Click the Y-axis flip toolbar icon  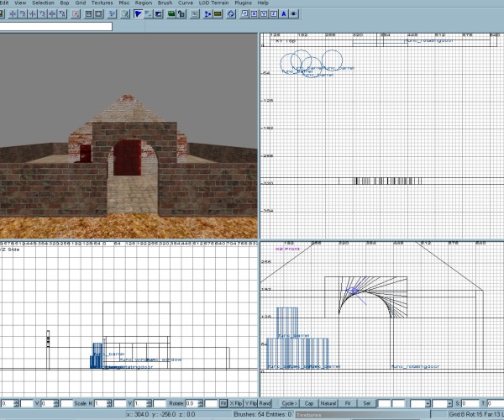tap(33, 13)
